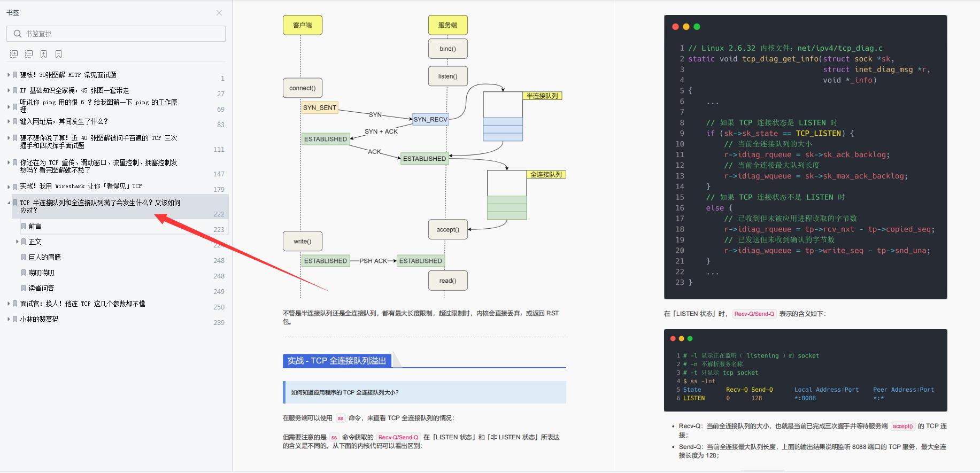Click the bookmark icon beside 唠叨唠叨

(x=24, y=273)
